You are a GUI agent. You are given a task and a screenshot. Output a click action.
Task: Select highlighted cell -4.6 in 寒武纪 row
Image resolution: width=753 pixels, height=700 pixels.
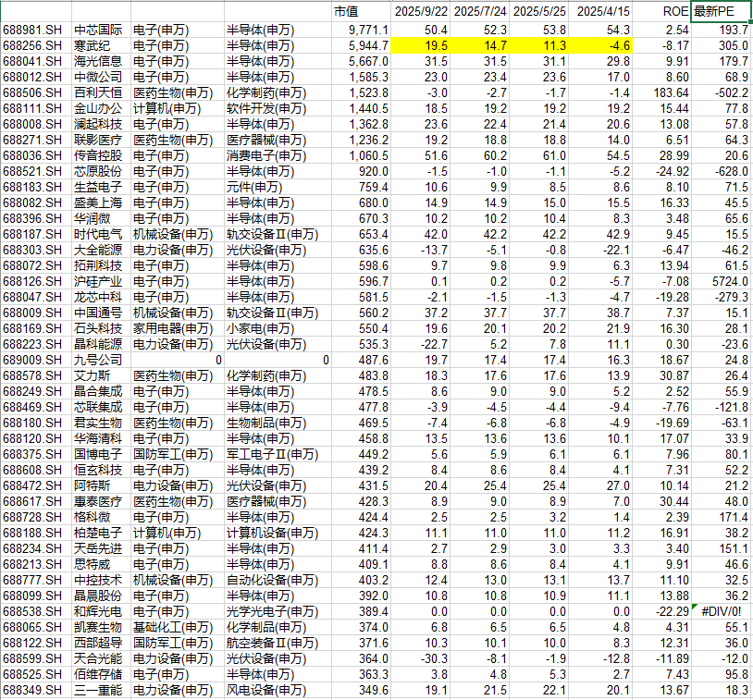(600, 45)
